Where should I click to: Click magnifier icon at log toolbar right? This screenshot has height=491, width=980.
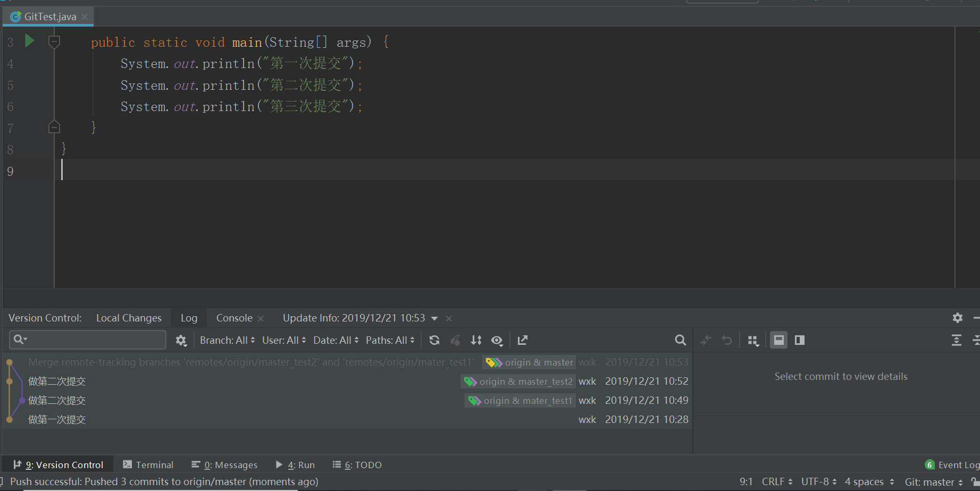tap(680, 340)
